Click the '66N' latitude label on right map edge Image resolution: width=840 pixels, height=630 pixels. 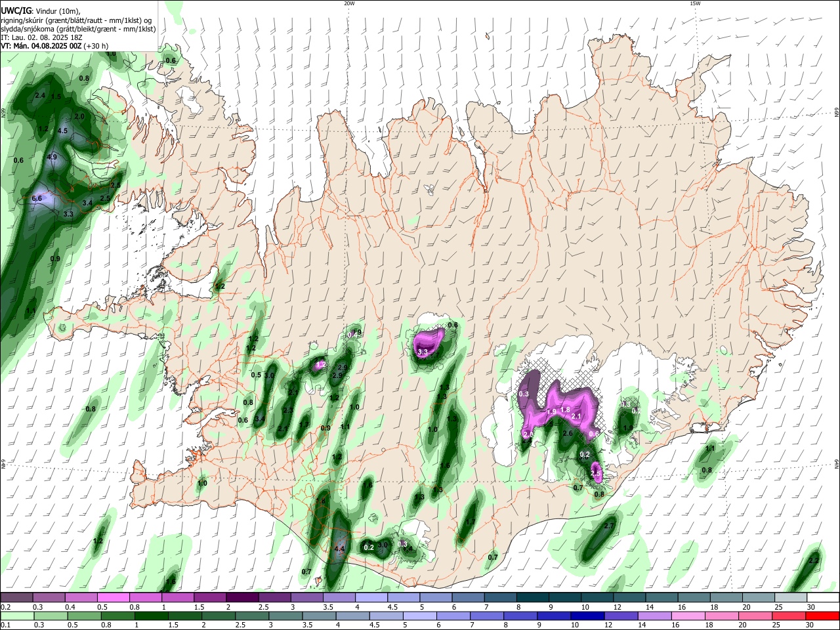pyautogui.click(x=837, y=112)
